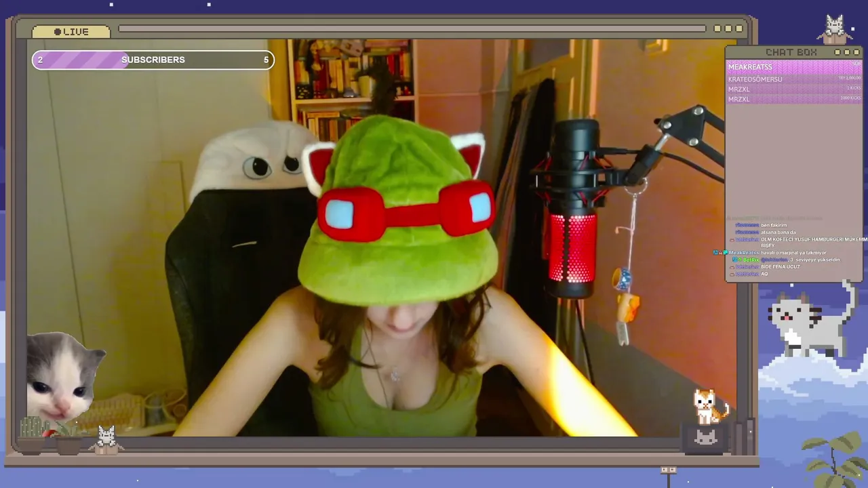Screen dimensions: 868x488
Task: Click the subscribers goal progress bar
Action: (x=153, y=60)
